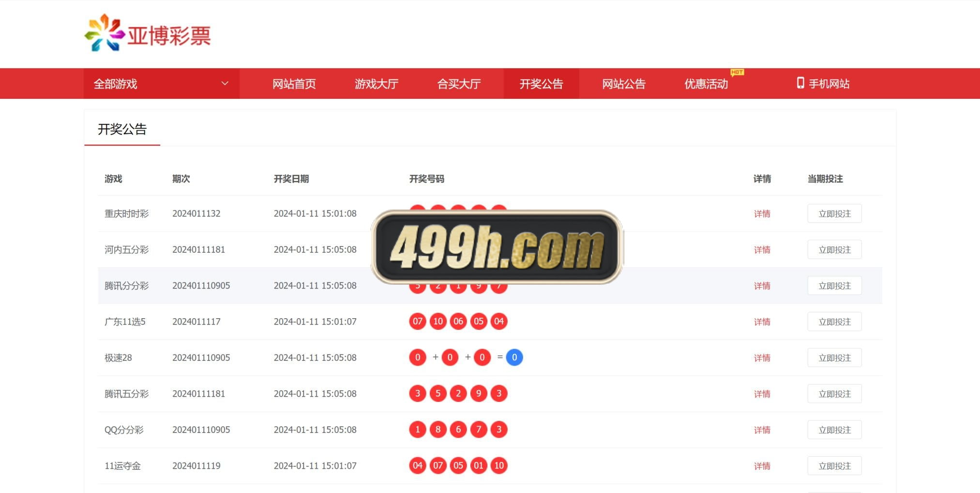Select the 开奖公告 nav item
This screenshot has height=493, width=980.
[x=541, y=84]
